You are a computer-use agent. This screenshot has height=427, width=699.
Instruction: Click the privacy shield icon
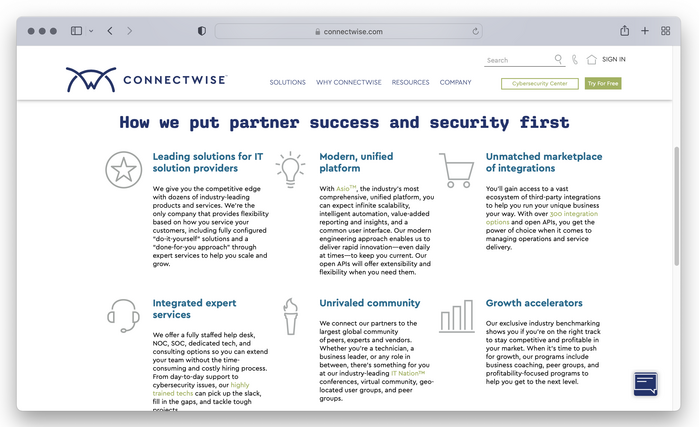[x=202, y=31]
